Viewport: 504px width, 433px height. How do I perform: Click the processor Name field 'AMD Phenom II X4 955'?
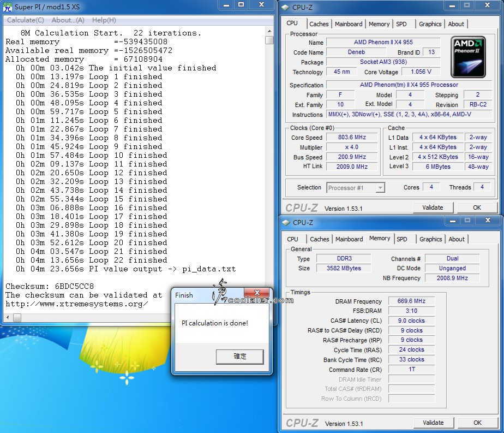(x=383, y=42)
